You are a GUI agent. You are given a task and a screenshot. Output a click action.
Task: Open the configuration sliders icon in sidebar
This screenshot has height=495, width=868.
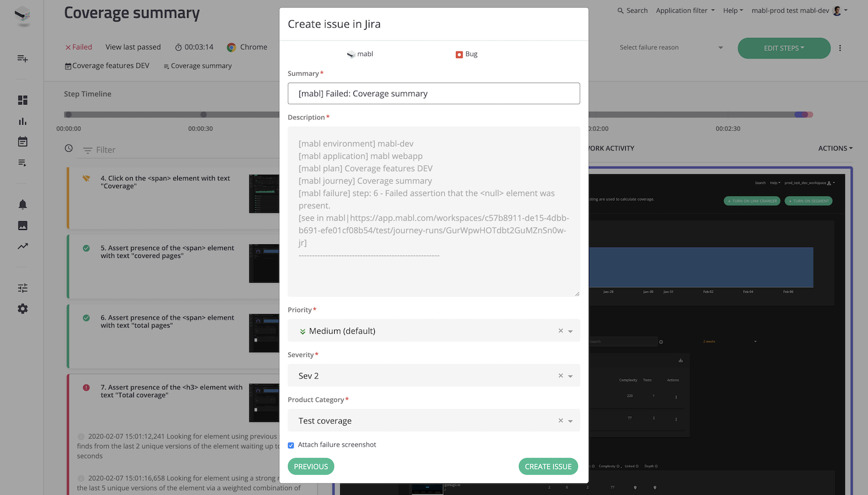(23, 288)
